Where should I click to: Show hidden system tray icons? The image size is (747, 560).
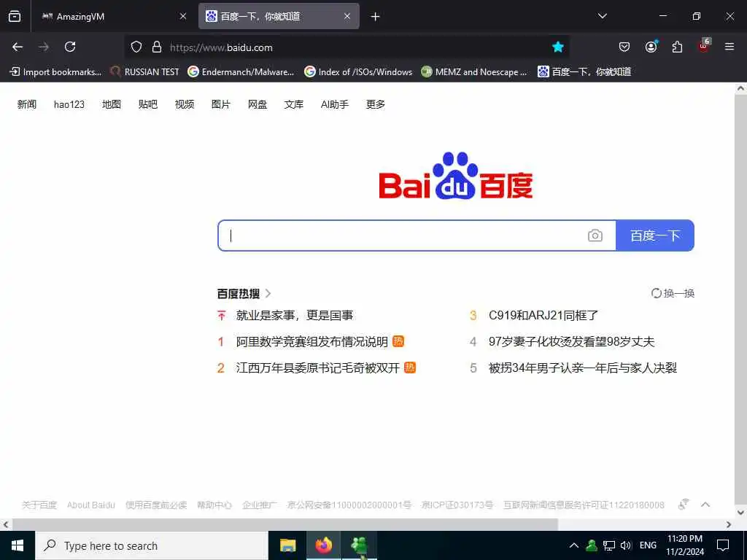tap(574, 545)
